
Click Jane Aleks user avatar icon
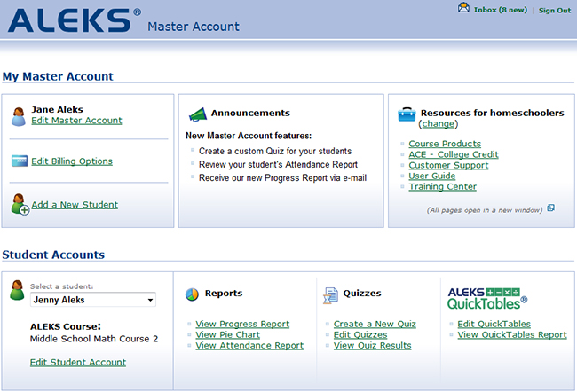pos(19,116)
